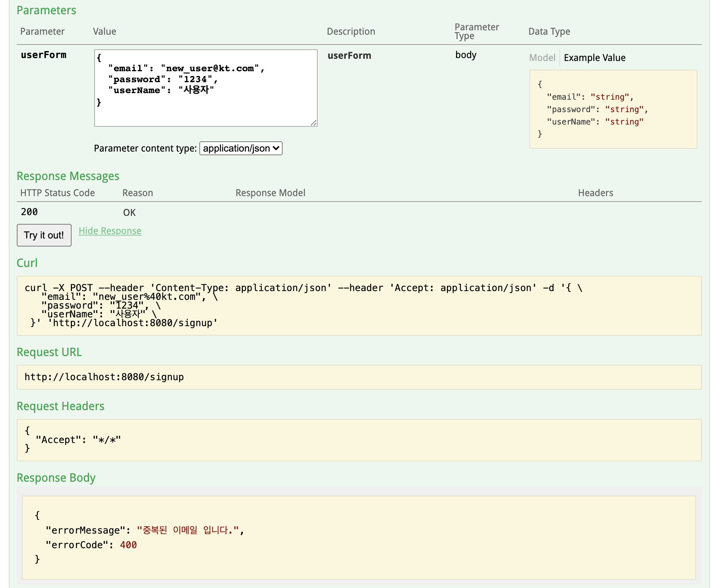The height and width of the screenshot is (588, 712).
Task: Click the curl command code block
Action: point(359,305)
